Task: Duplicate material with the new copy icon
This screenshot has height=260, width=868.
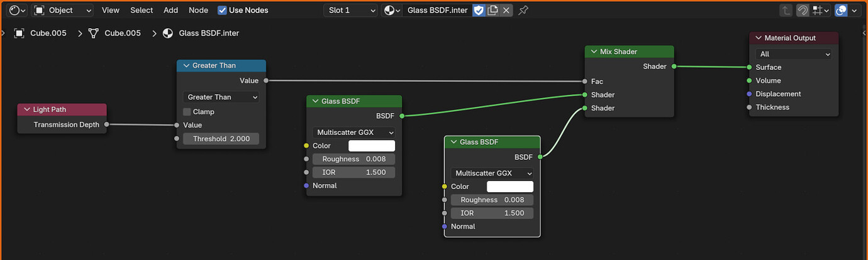Action: [x=492, y=10]
